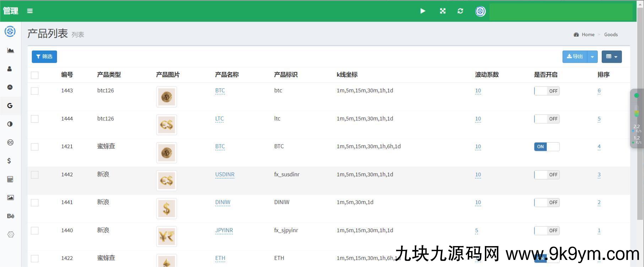Open the user sidebar item
This screenshot has height=267, width=644.
point(10,69)
